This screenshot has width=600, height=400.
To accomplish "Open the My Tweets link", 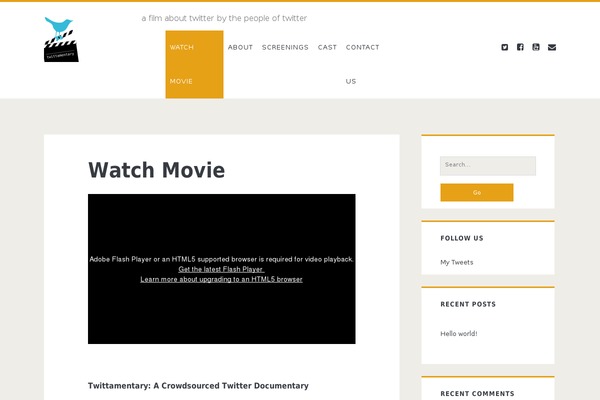I will (457, 262).
